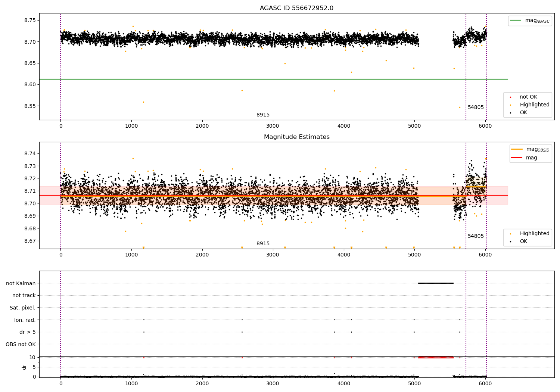The width and height of the screenshot is (560, 392).
Task: Click red 'mag' legend line in middle plot
Action: (517, 158)
